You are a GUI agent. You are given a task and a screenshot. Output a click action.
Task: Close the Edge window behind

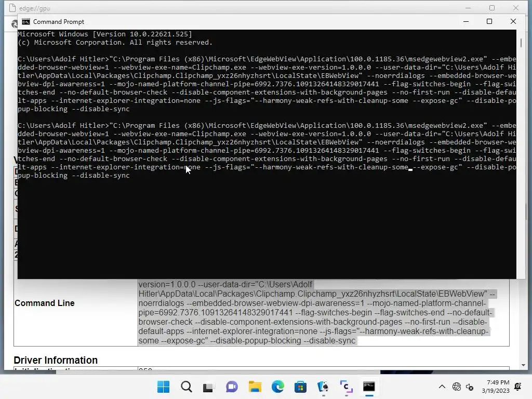516,7
